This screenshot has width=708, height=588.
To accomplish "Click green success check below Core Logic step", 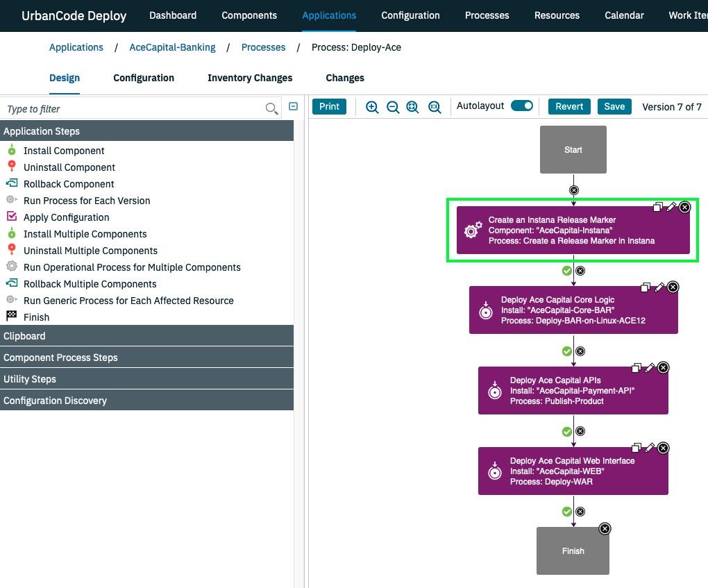I will tap(567, 351).
